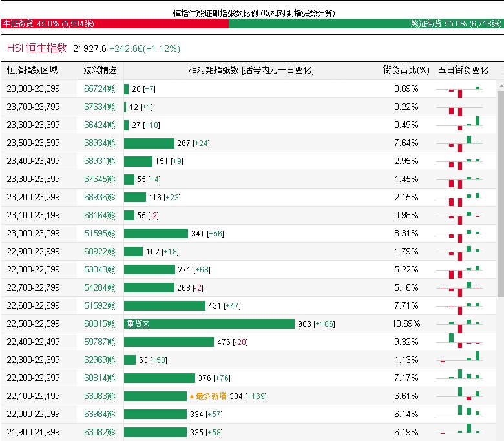
Task: Click the percentage 0.22%
Action: 406,107
